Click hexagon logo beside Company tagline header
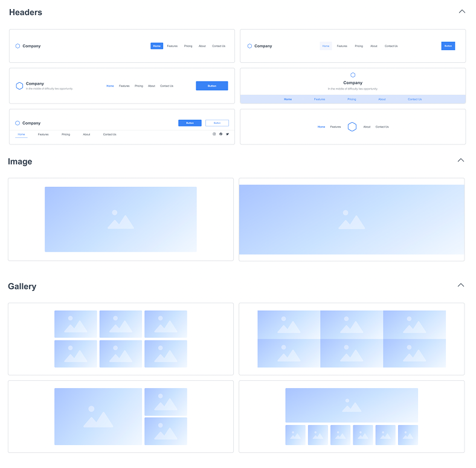The height and width of the screenshot is (468, 476). click(19, 86)
